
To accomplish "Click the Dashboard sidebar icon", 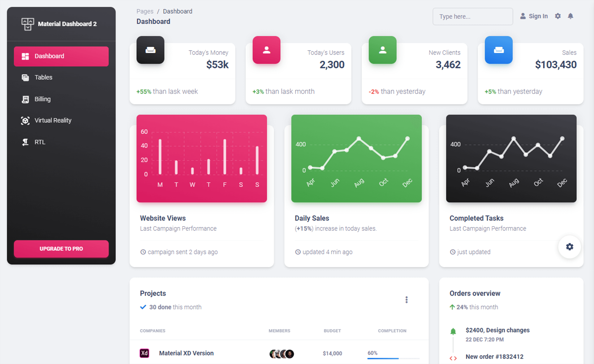I will tap(24, 56).
